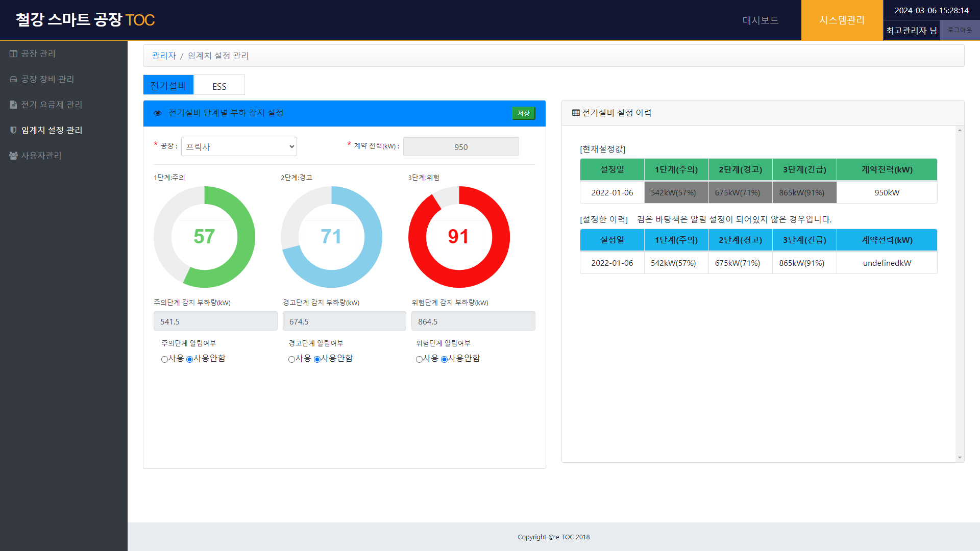980x551 pixels.
Task: Go to 대시보드 in top navigation
Action: click(761, 20)
